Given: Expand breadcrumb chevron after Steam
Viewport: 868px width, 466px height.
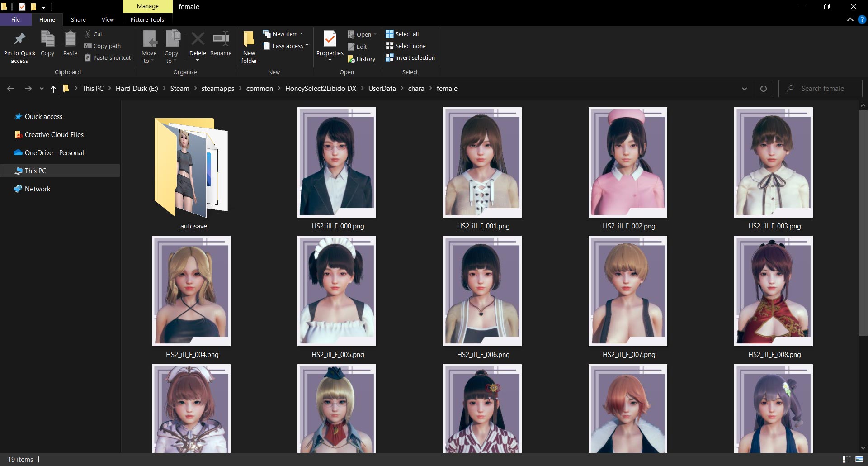Looking at the screenshot, I should coord(195,88).
